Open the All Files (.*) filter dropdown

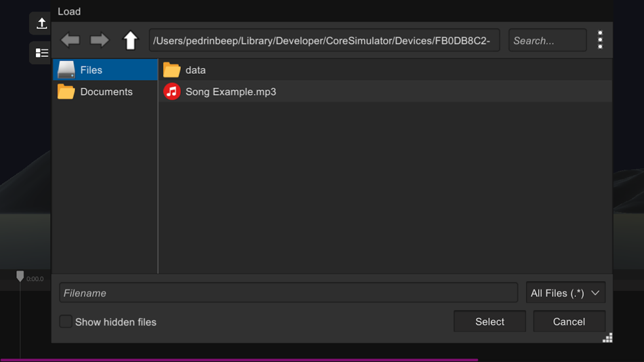click(x=565, y=293)
